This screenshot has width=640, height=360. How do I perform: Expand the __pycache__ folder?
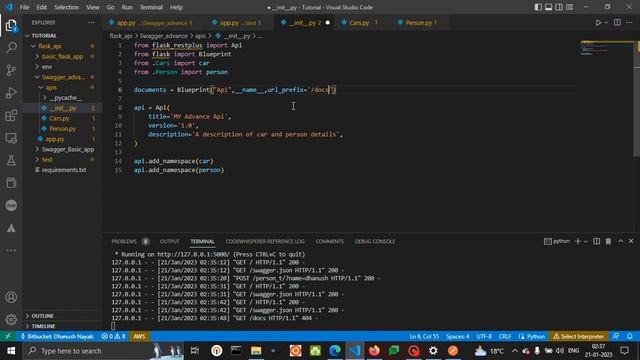(62, 98)
